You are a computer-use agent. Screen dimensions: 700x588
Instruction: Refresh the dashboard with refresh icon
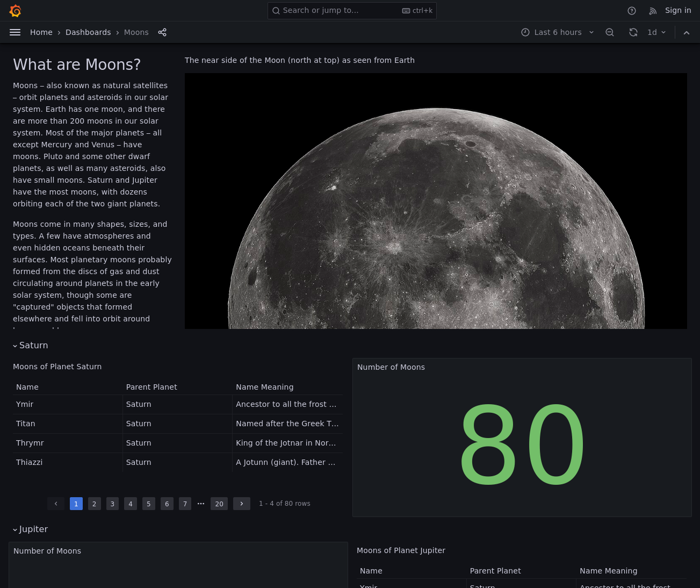633,32
